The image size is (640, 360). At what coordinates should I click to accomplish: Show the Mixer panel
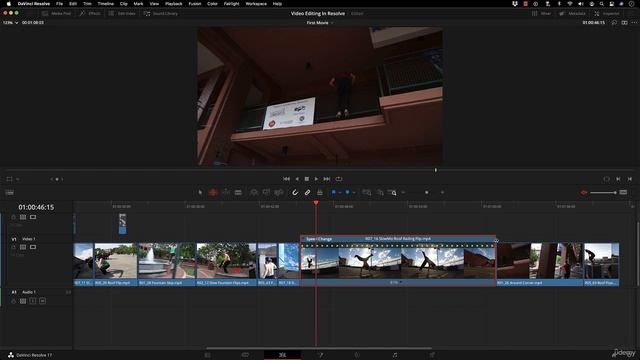click(x=542, y=13)
